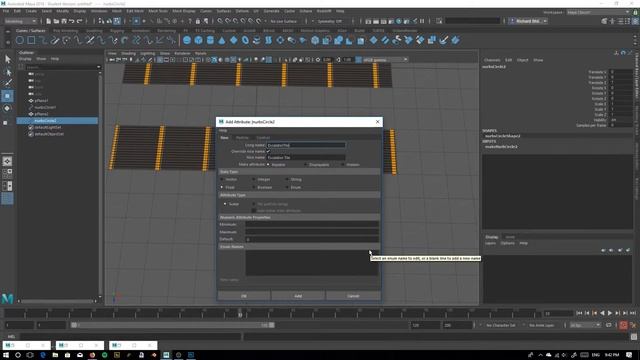Select the Displayable radio option
The image size is (640, 360).
(305, 164)
